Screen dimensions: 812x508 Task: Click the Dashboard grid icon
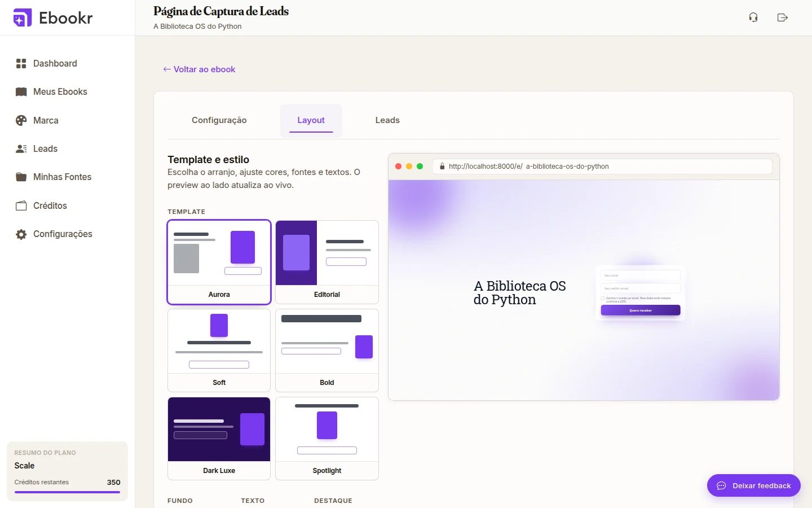coord(21,63)
